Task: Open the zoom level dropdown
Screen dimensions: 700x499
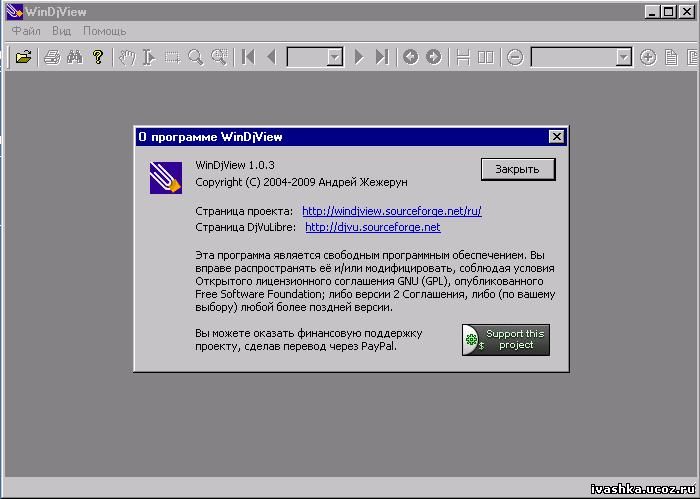Action: tap(623, 57)
